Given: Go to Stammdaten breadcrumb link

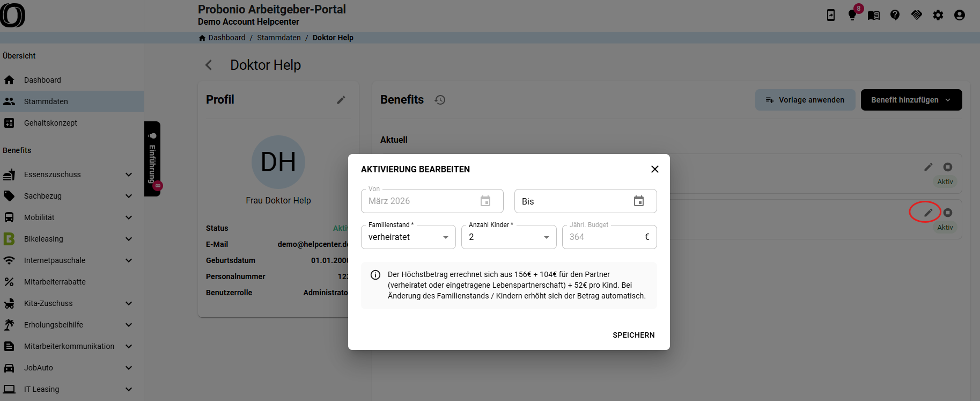Looking at the screenshot, I should (279, 38).
